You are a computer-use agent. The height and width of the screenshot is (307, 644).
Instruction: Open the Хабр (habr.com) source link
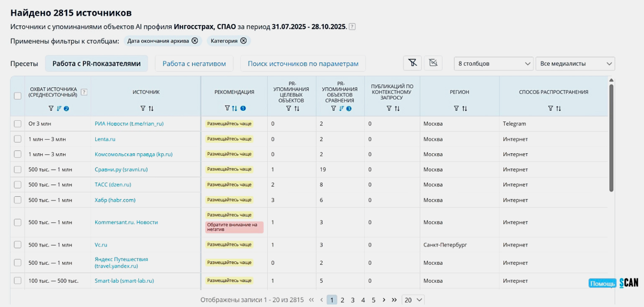(115, 200)
